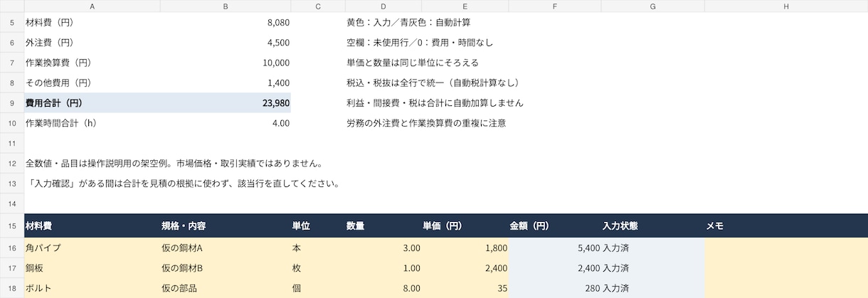Screen dimensions: 868x298
Task: Select column G header
Action: tap(652, 6)
